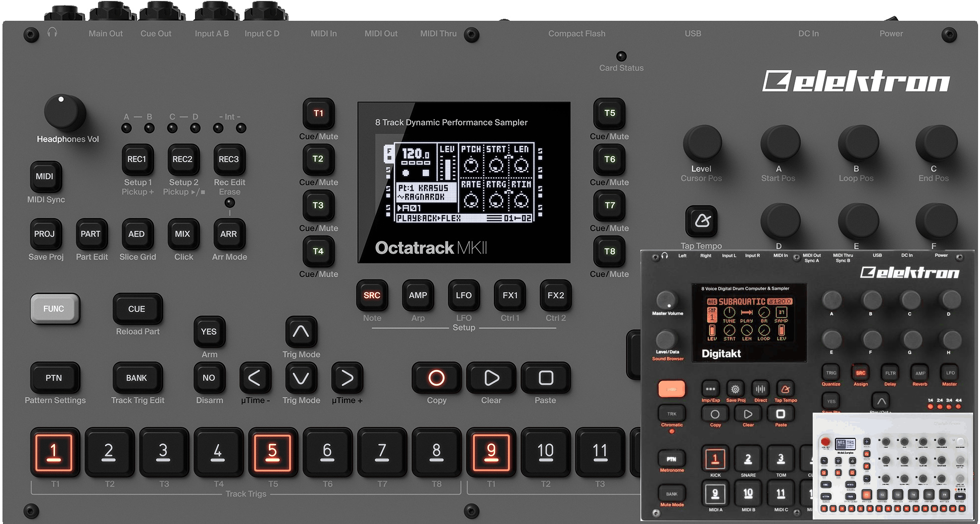Toggle Octatrack trig key 5

click(272, 452)
